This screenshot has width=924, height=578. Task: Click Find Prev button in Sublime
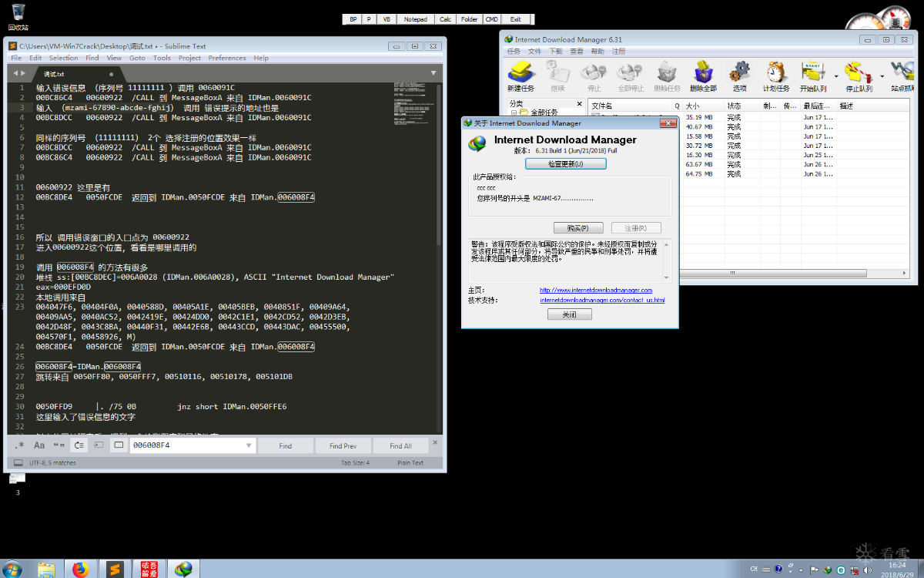click(343, 445)
